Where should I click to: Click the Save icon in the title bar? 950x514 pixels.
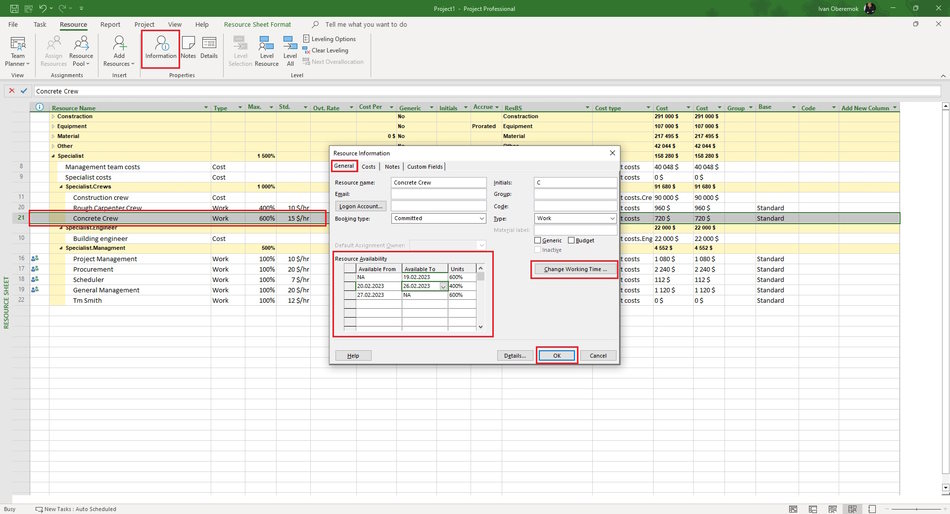14,8
